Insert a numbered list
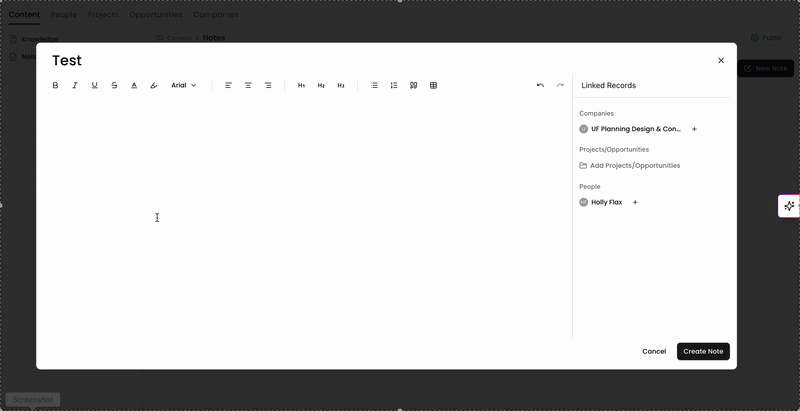 [x=394, y=85]
